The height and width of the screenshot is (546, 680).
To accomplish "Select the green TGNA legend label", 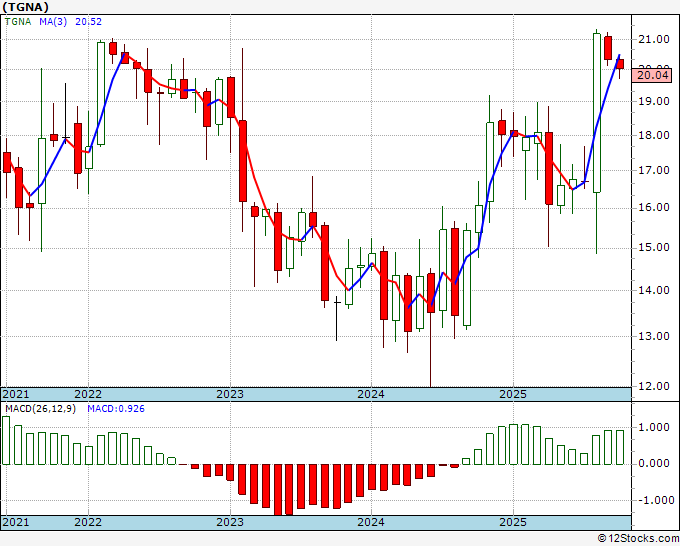I will click(18, 21).
